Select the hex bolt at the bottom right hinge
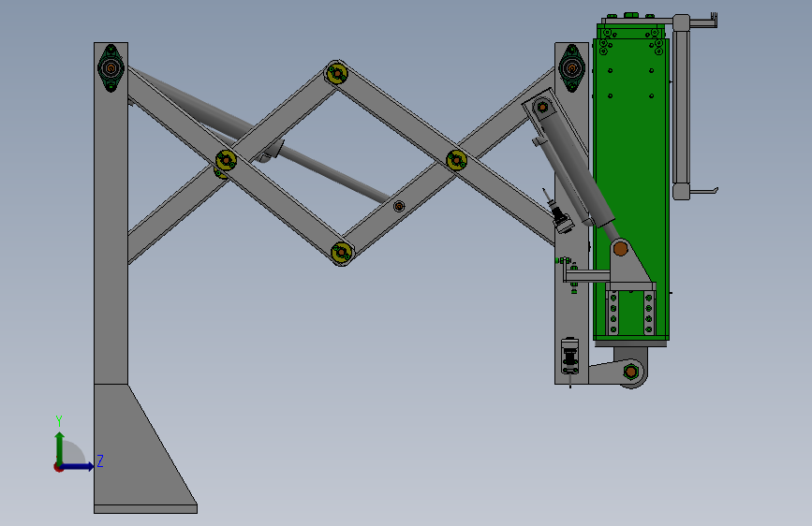 tap(630, 372)
